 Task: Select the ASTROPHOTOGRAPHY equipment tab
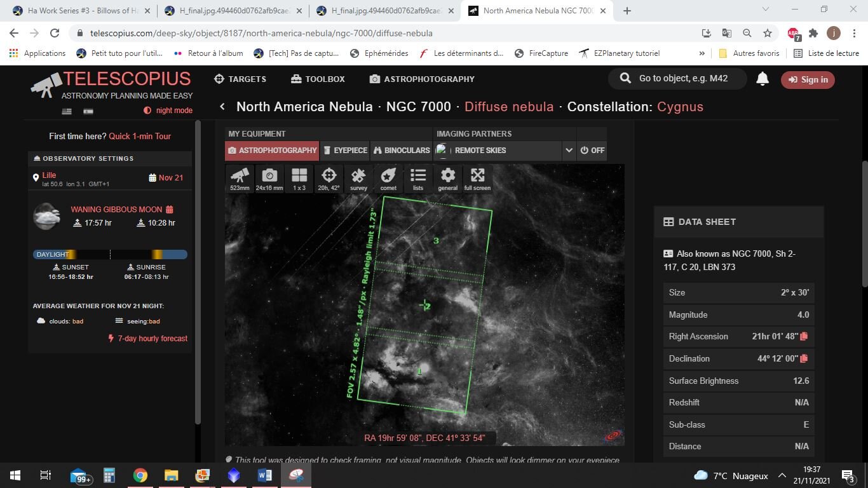[272, 151]
